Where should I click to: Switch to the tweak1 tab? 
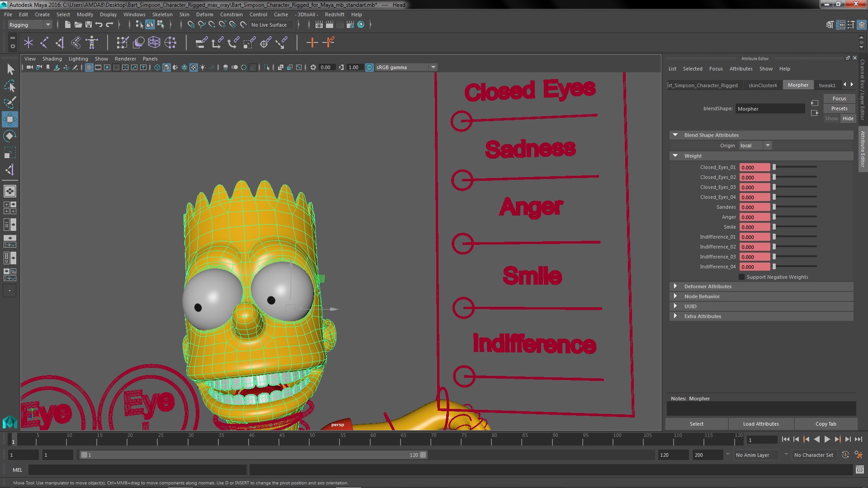pyautogui.click(x=827, y=85)
